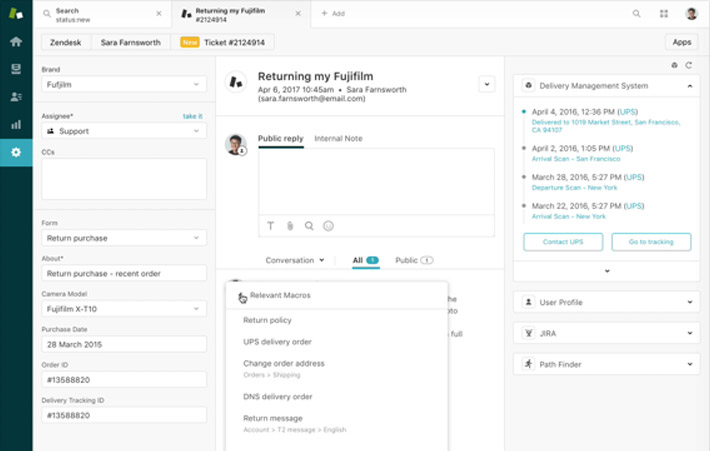The image size is (710, 451).
Task: Click the Sara Farnsworth breadcrumb
Action: 130,42
